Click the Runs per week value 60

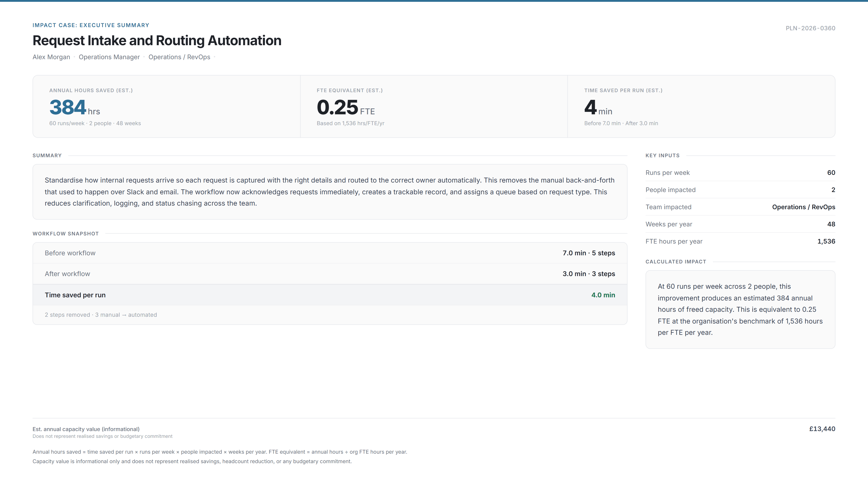(831, 172)
